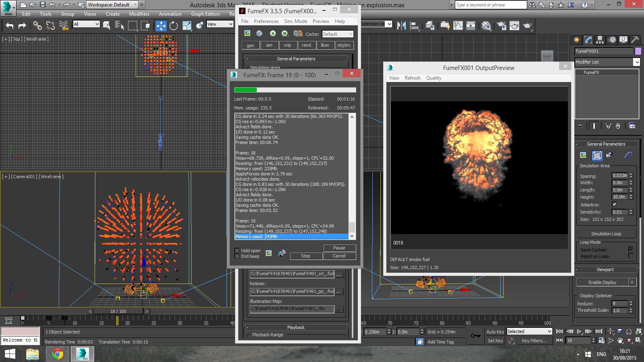Click the time slider showing 18 / 100

118,311
